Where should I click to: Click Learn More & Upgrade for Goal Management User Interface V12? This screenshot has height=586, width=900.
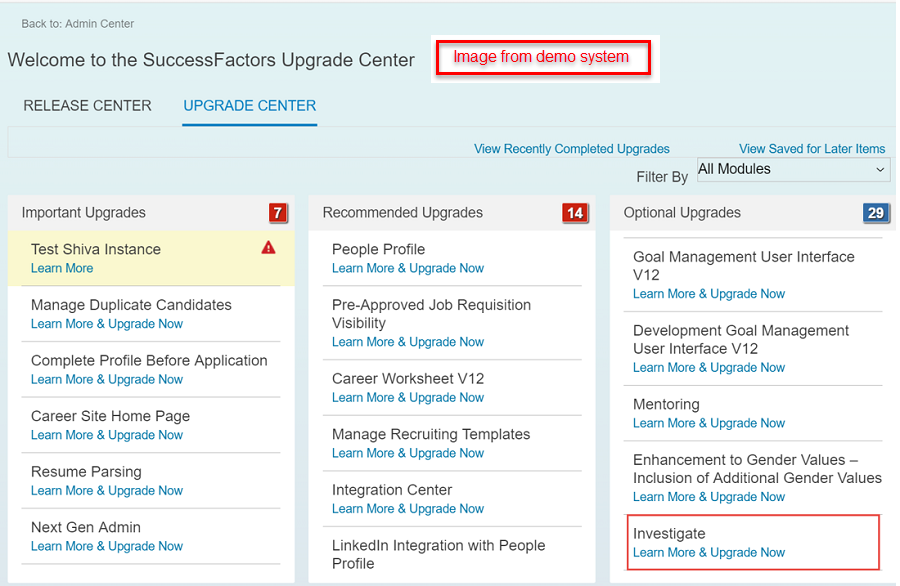[709, 294]
